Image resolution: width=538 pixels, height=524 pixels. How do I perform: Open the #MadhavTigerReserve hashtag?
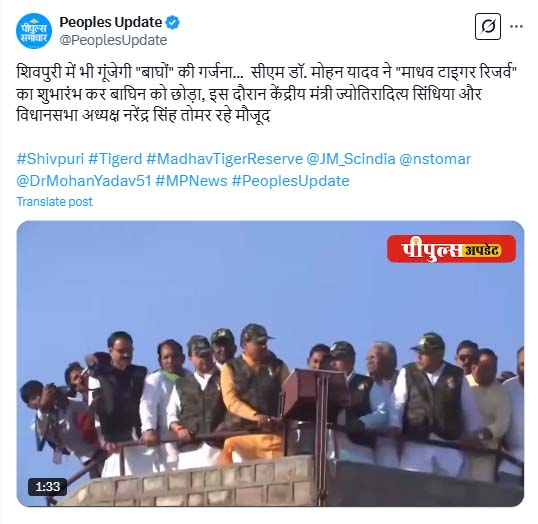tap(224, 159)
